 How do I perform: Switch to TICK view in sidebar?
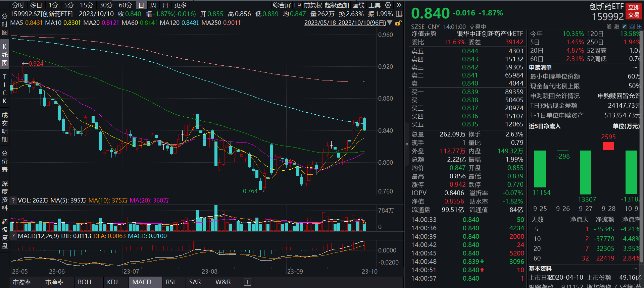[x=4, y=89]
